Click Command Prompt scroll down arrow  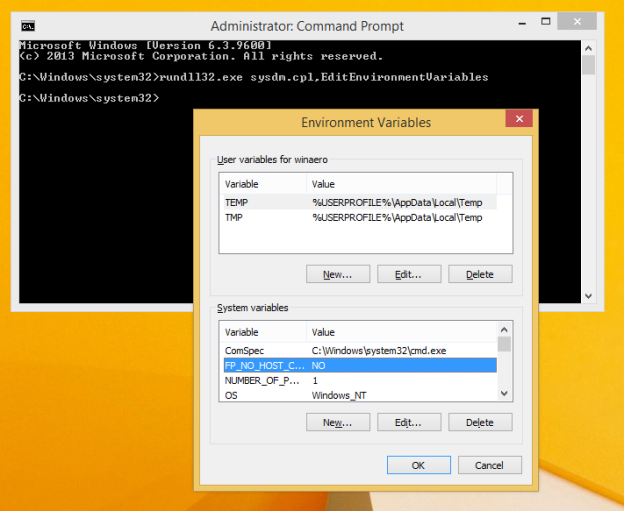pyautogui.click(x=589, y=296)
